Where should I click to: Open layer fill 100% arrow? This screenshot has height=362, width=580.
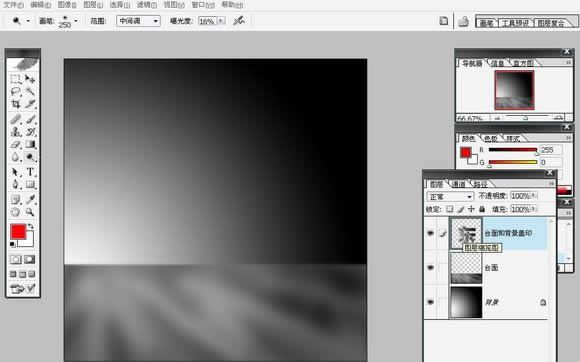(535, 209)
